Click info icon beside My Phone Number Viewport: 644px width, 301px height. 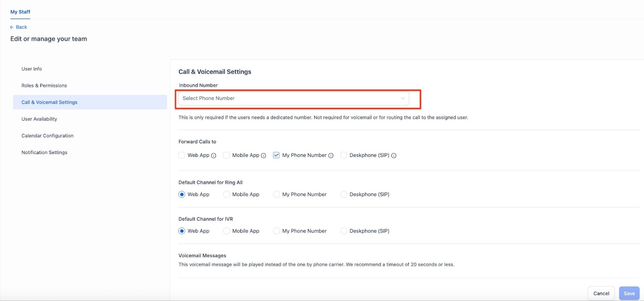[331, 156]
